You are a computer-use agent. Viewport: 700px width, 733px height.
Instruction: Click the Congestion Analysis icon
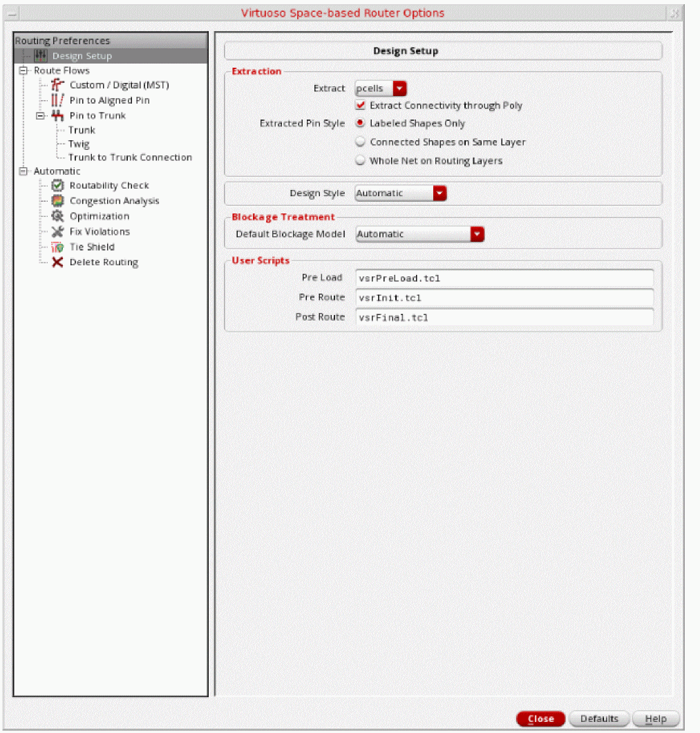point(57,200)
